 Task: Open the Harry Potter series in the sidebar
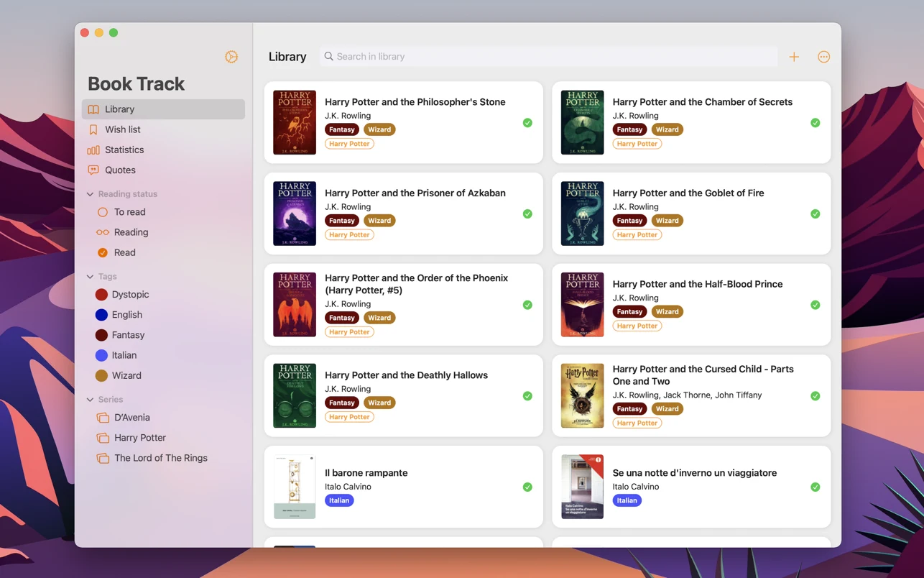coord(140,437)
